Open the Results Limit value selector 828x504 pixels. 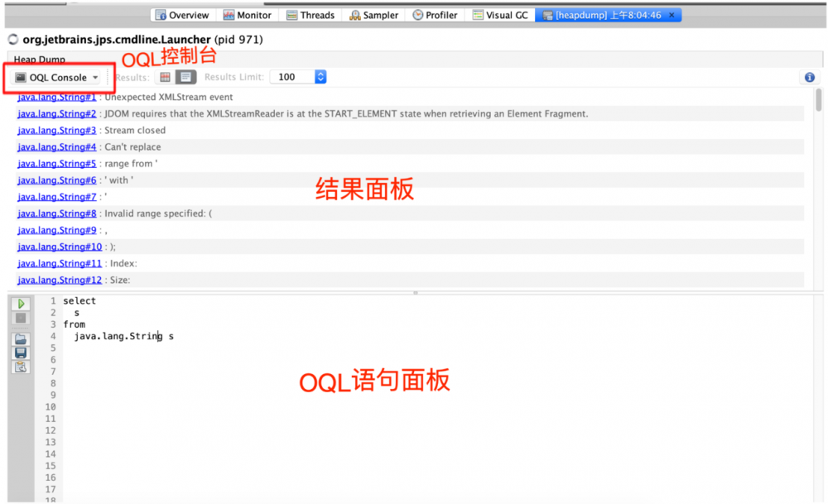coord(321,76)
